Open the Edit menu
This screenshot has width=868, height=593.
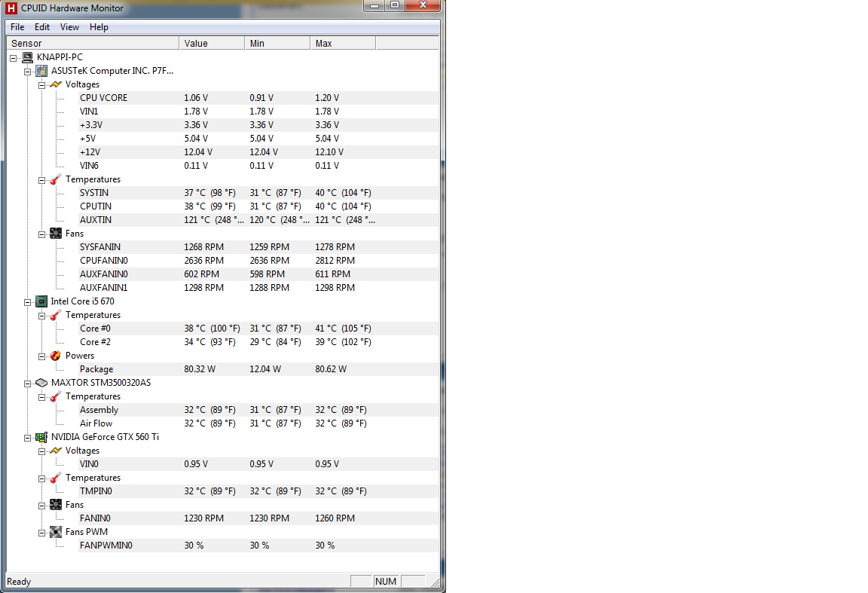coord(42,27)
